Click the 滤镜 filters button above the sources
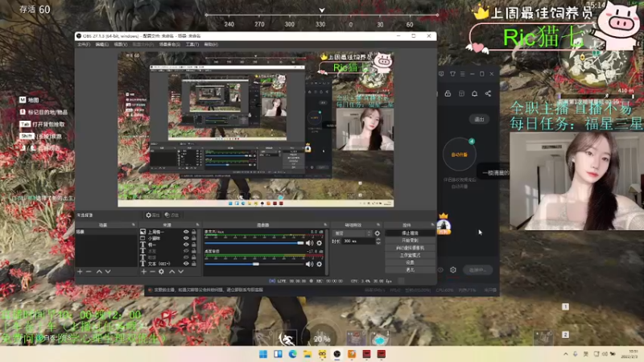Screen dimensions: 644x362 click(173, 215)
